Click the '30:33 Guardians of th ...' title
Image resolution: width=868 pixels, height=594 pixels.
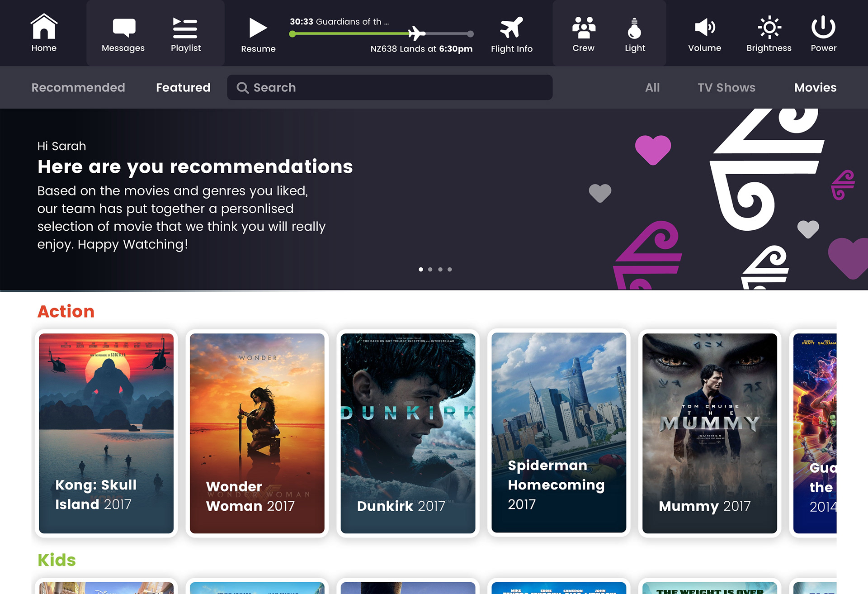click(x=339, y=22)
